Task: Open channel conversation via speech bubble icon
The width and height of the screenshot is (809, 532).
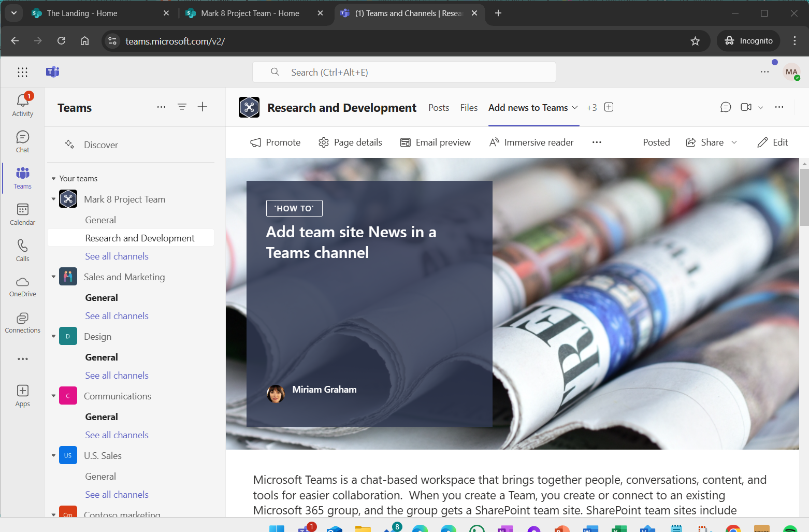Action: coord(726,107)
